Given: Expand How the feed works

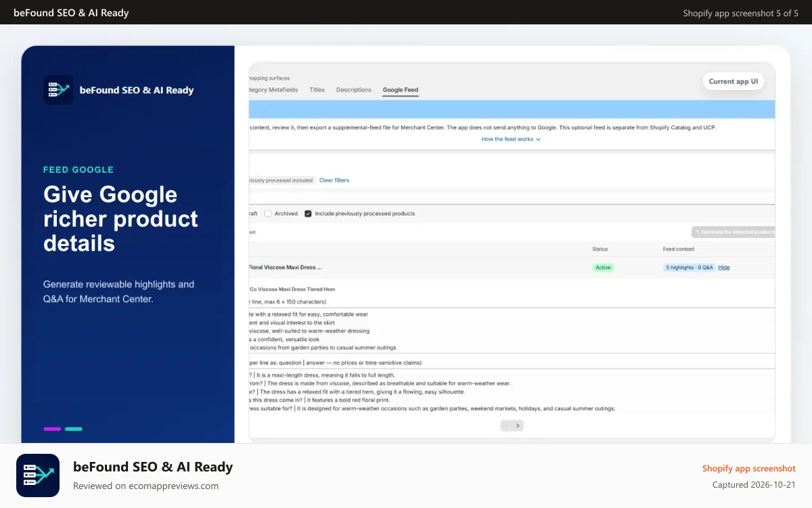Looking at the screenshot, I should 511,139.
